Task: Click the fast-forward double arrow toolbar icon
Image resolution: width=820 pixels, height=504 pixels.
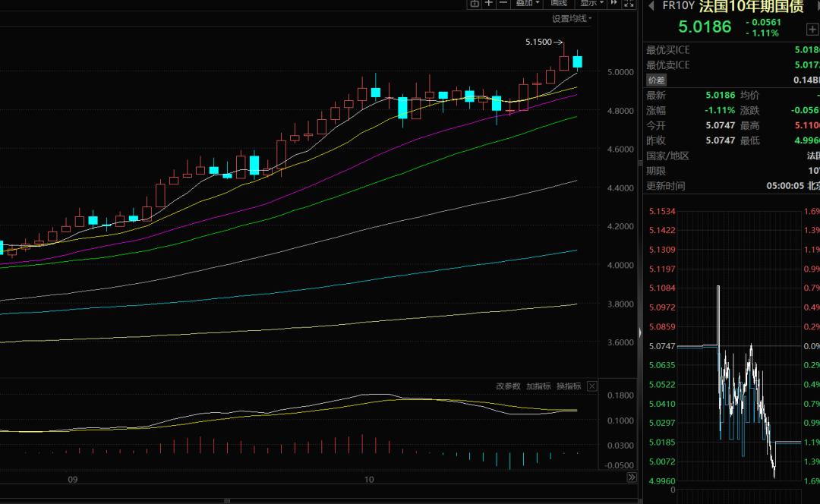Action: [614, 3]
